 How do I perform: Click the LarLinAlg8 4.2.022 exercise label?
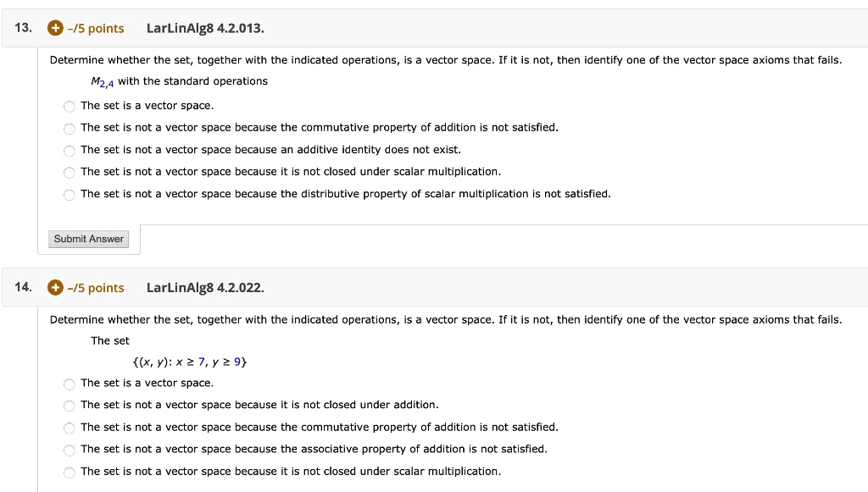pyautogui.click(x=204, y=288)
